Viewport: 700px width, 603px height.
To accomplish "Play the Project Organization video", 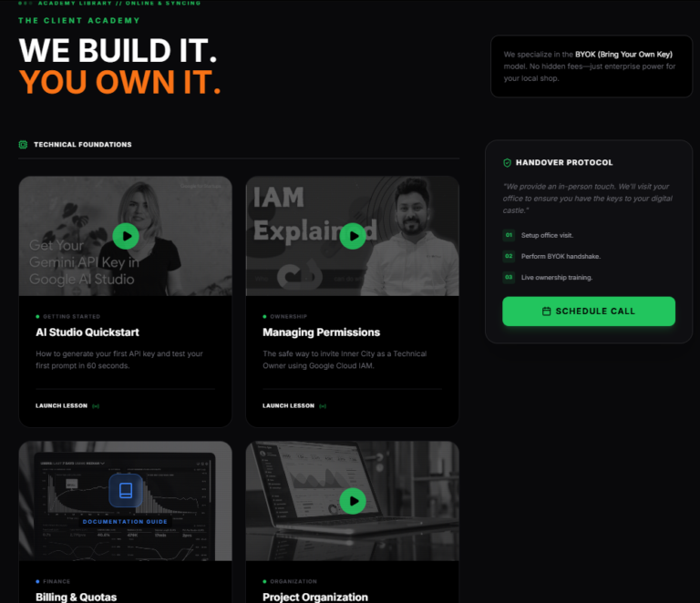I will click(x=353, y=501).
